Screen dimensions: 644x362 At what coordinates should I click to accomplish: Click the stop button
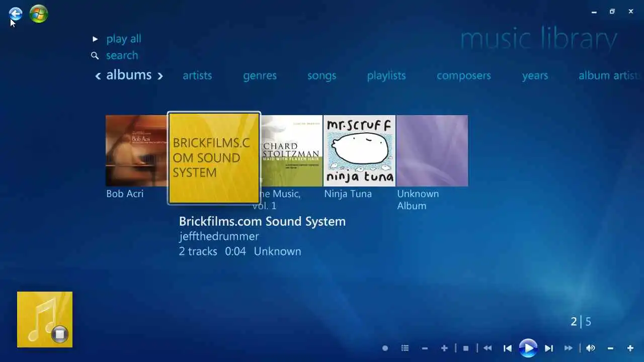466,348
